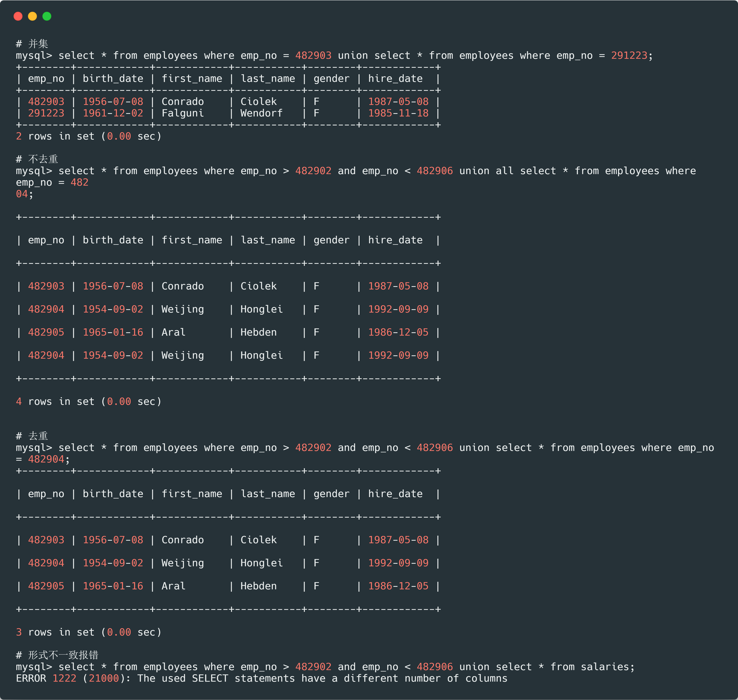Image resolution: width=738 pixels, height=700 pixels.
Task: Click the 'ERROR 1222' text
Action: pos(46,678)
